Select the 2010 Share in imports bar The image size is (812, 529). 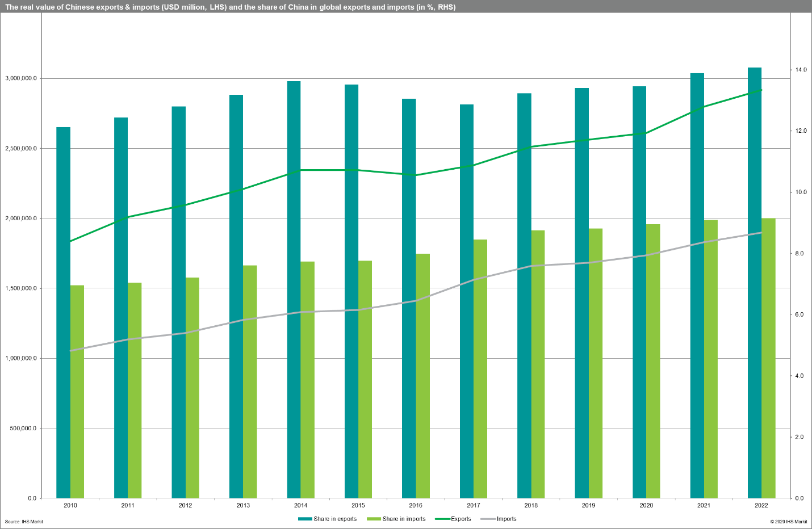(x=77, y=392)
